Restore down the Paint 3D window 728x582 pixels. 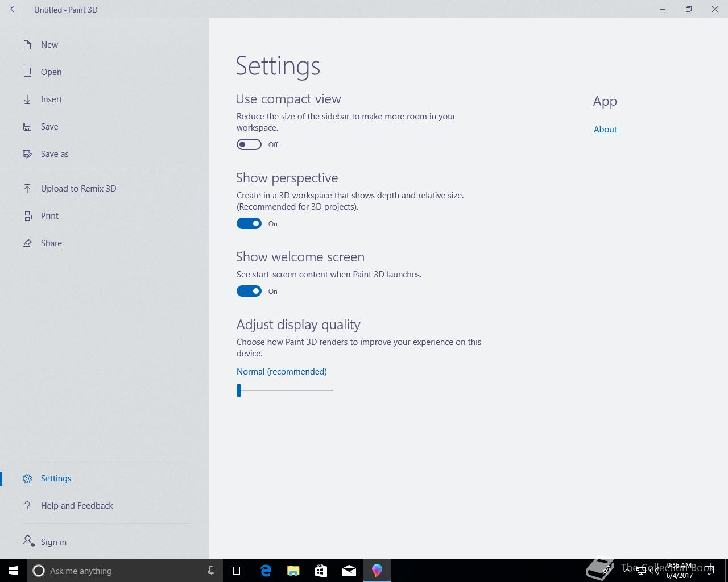689,9
